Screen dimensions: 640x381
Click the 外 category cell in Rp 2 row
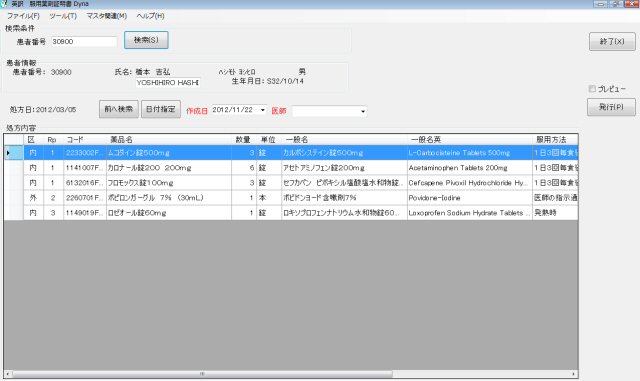point(33,198)
